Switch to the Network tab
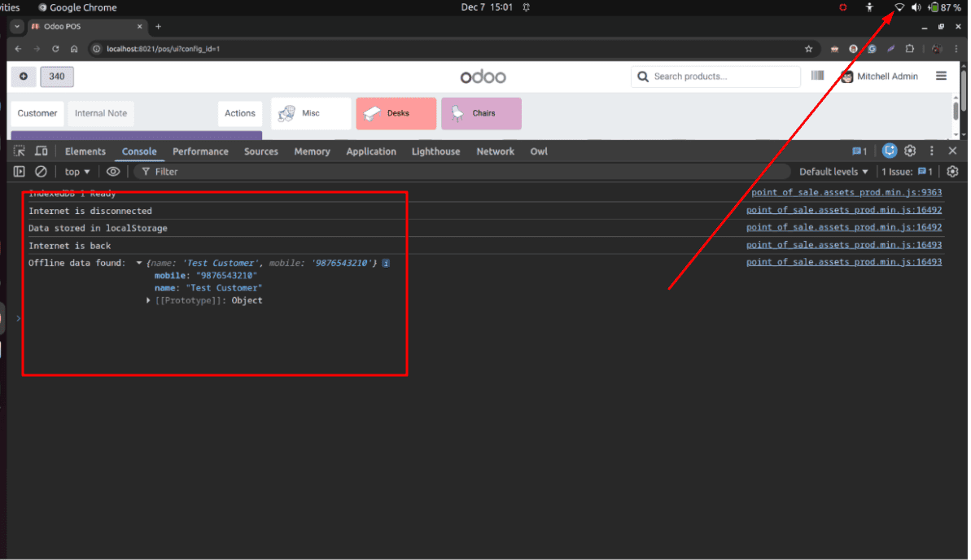This screenshot has height=560, width=971. coord(495,151)
